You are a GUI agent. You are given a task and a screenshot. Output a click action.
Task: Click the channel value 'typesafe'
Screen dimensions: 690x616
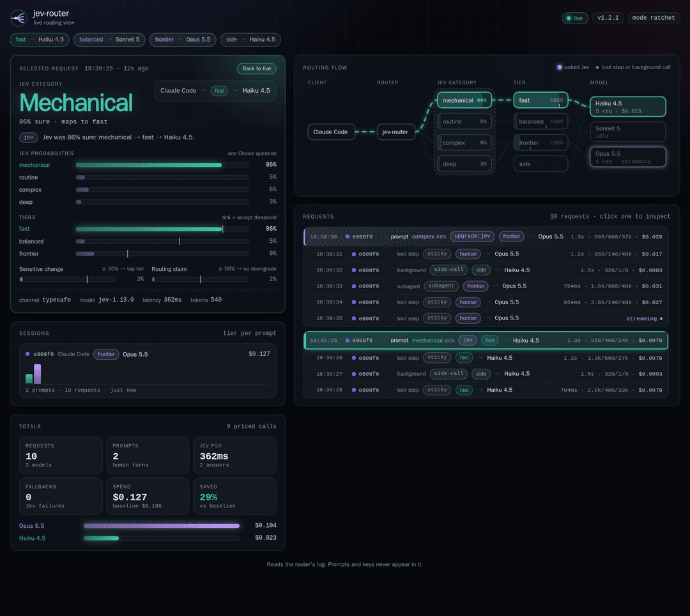point(56,300)
